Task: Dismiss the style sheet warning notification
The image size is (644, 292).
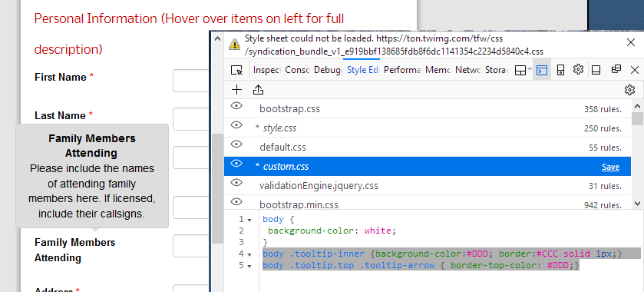Action: click(x=630, y=42)
